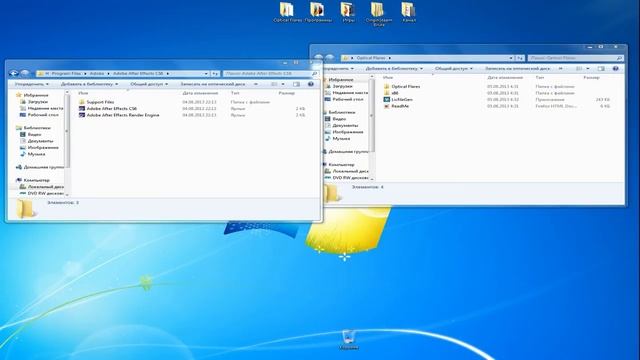640x360 pixels.
Task: Open Загрузки in After Effects CS6 window sidebar
Action: pyautogui.click(x=33, y=102)
